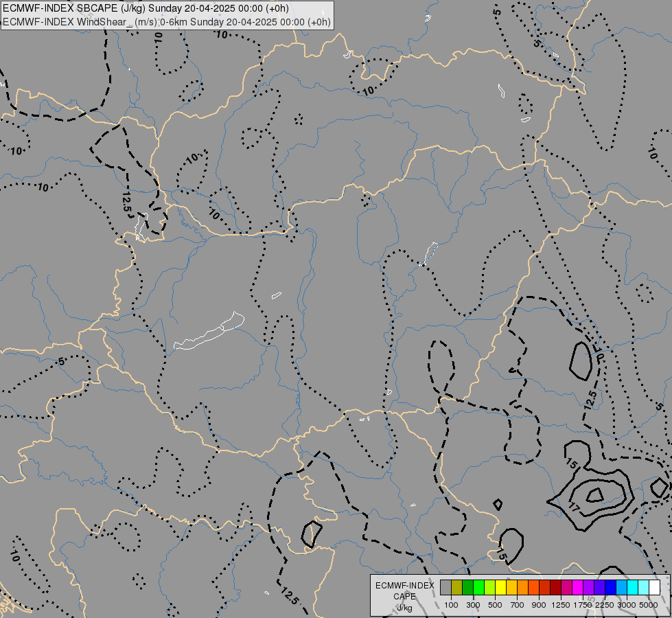Click the legend value label 5000

[x=649, y=605]
